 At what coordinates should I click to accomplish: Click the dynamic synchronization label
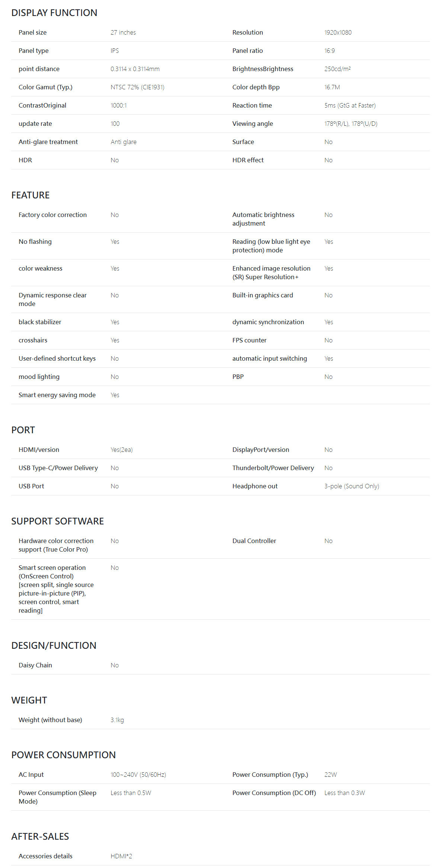[x=268, y=322]
